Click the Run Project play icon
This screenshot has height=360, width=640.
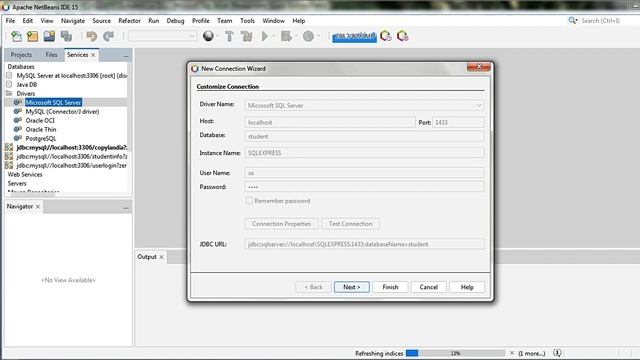coord(264,36)
